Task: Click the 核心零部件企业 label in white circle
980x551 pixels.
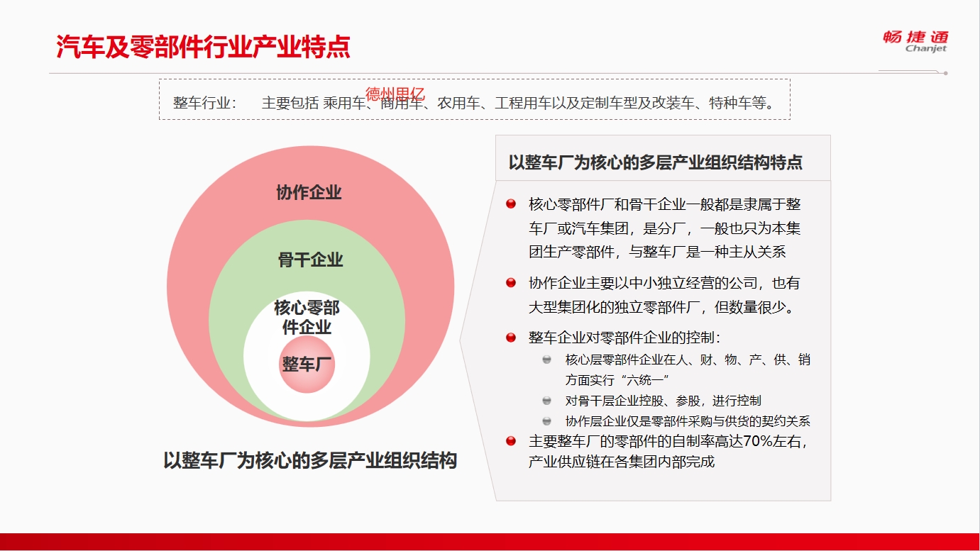Action: [x=307, y=317]
